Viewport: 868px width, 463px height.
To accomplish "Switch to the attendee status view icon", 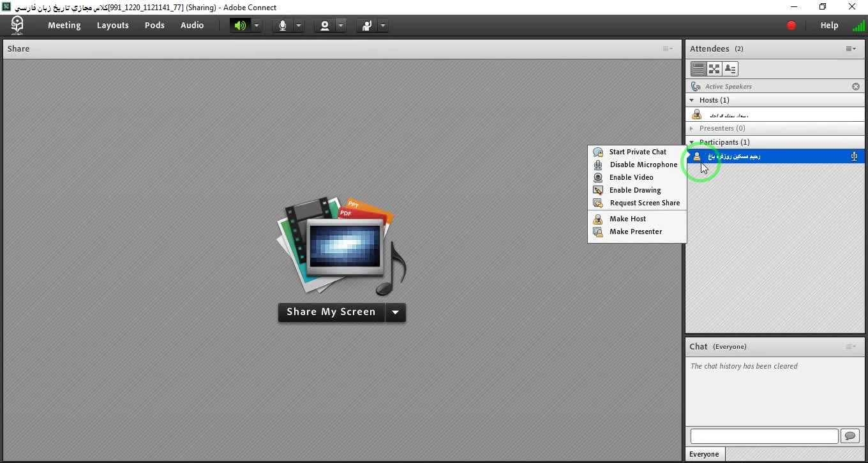I will pyautogui.click(x=730, y=69).
